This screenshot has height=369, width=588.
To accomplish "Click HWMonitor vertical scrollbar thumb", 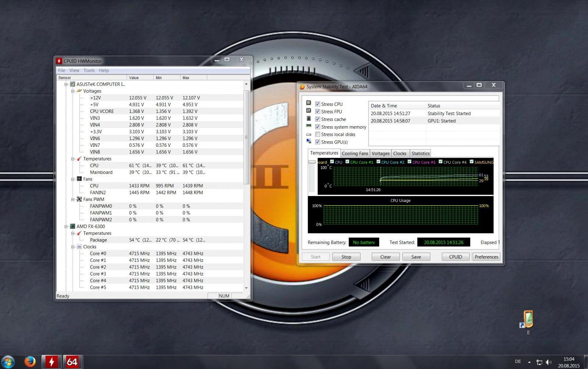I will click(x=247, y=137).
